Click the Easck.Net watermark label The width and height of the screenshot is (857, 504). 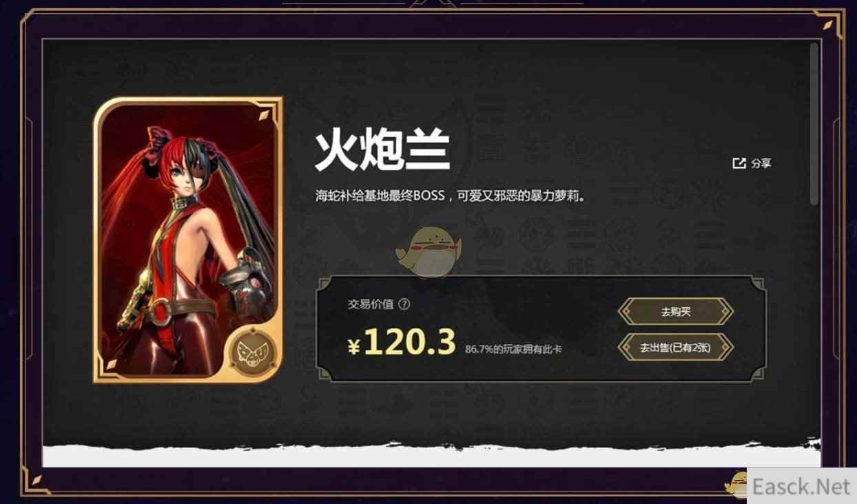click(x=802, y=487)
